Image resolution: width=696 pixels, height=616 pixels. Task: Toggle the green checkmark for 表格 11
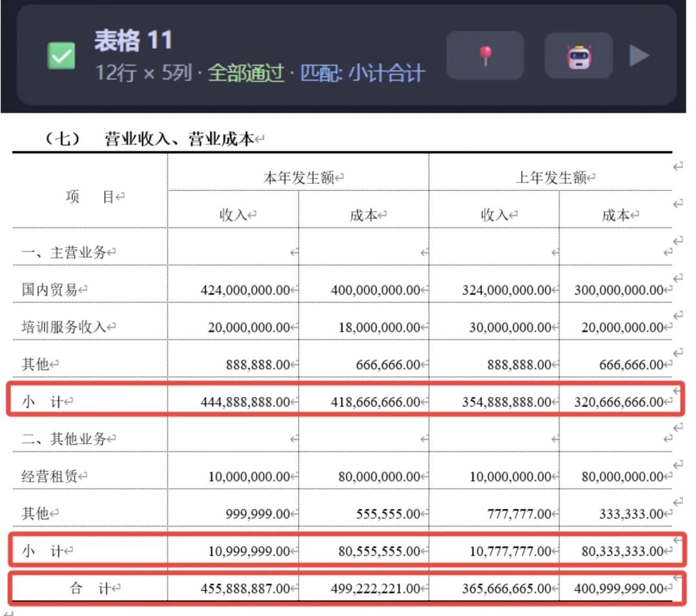[x=61, y=56]
